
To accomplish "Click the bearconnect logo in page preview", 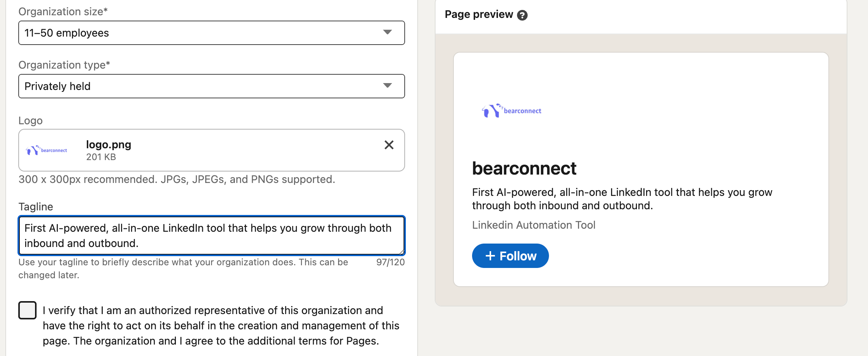I will (x=511, y=111).
